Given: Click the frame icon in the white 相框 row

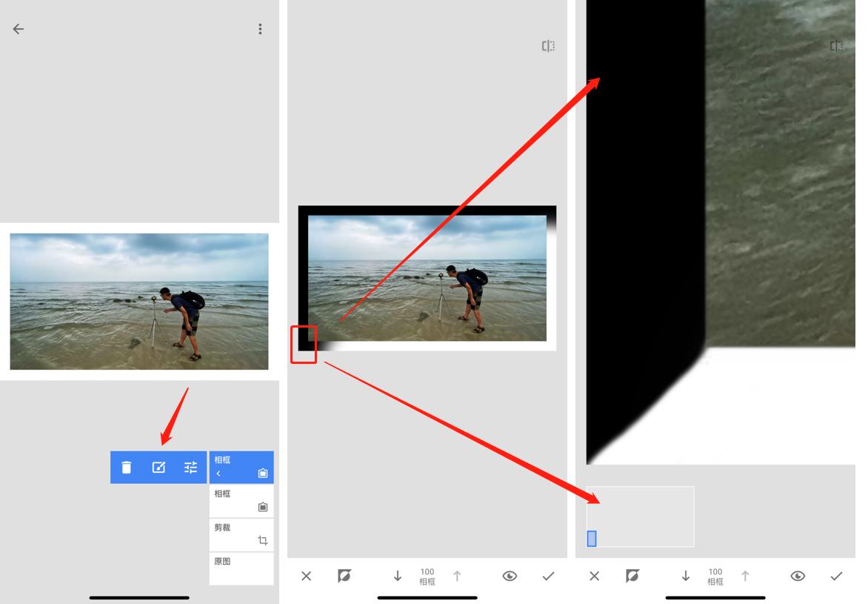Looking at the screenshot, I should pos(263,507).
